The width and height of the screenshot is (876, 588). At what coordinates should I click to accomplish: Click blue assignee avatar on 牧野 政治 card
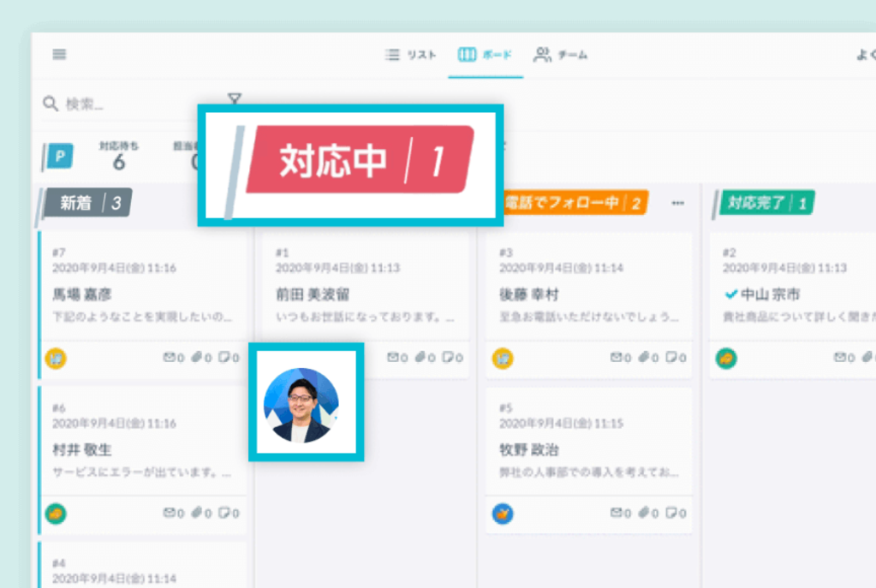click(503, 514)
